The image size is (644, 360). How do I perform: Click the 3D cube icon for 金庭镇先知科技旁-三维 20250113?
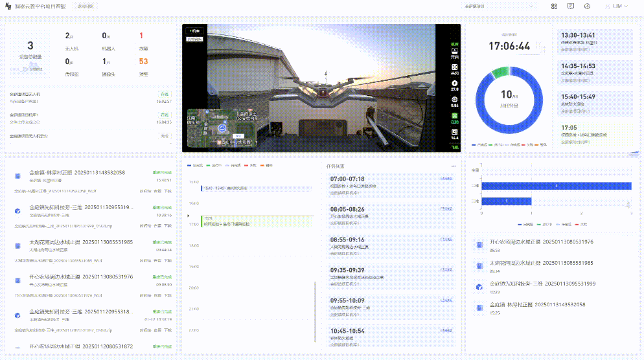pos(17,211)
